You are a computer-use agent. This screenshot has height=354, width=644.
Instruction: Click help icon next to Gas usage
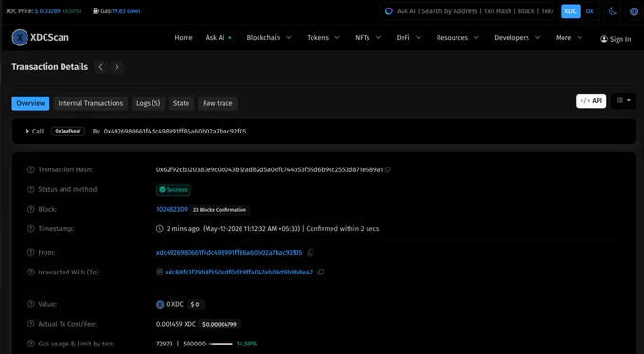point(31,344)
